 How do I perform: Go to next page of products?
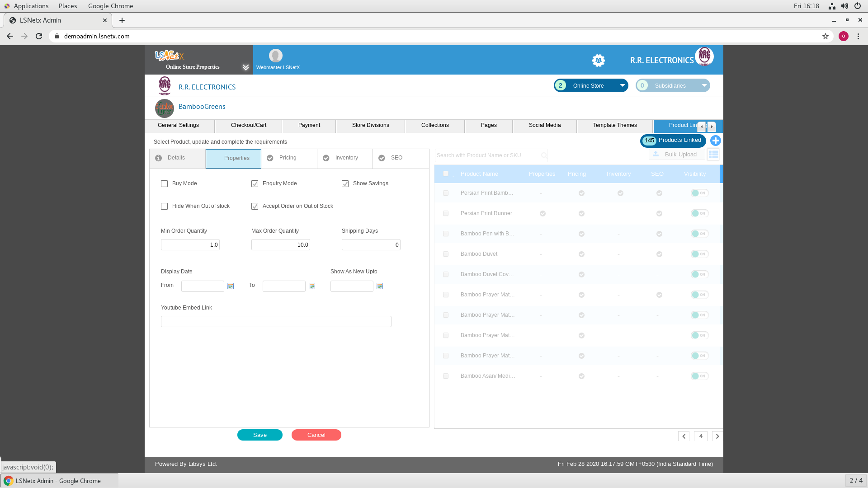coord(717,436)
